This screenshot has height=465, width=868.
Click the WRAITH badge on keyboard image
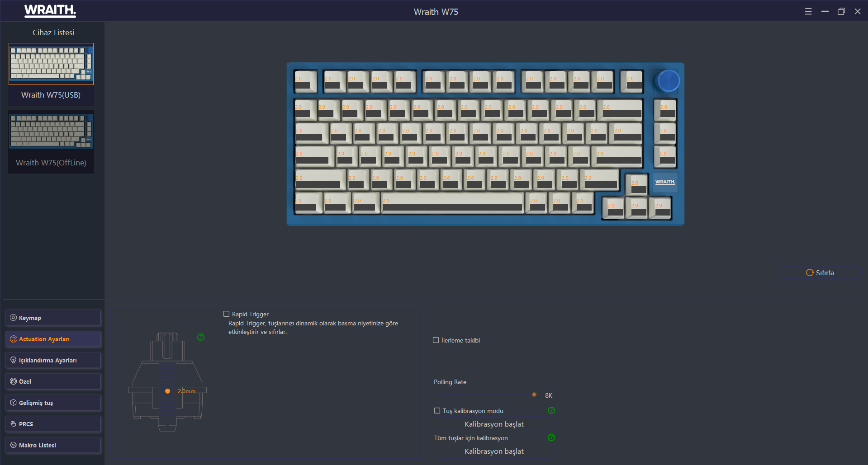tap(665, 182)
